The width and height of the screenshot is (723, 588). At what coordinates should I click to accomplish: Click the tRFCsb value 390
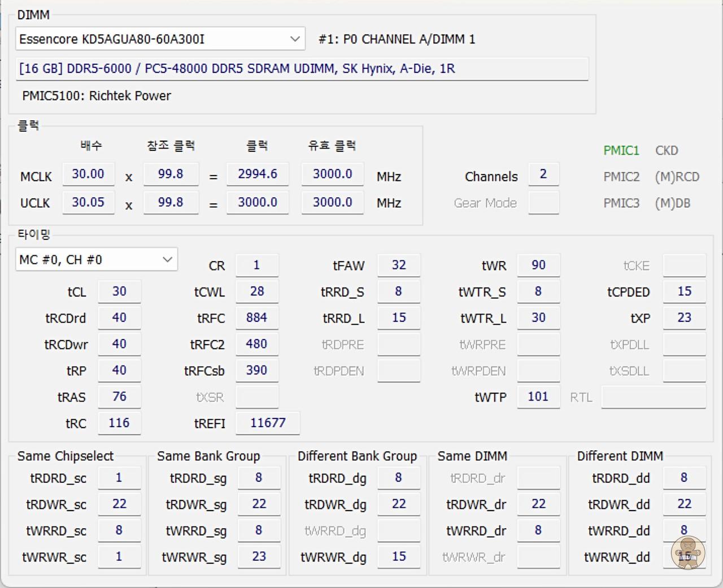[x=257, y=371]
